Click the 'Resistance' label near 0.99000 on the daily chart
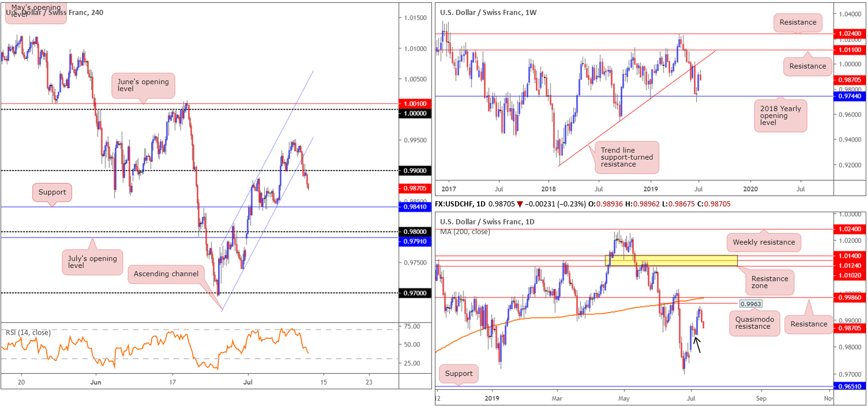Image resolution: width=868 pixels, height=406 pixels. pos(809,324)
